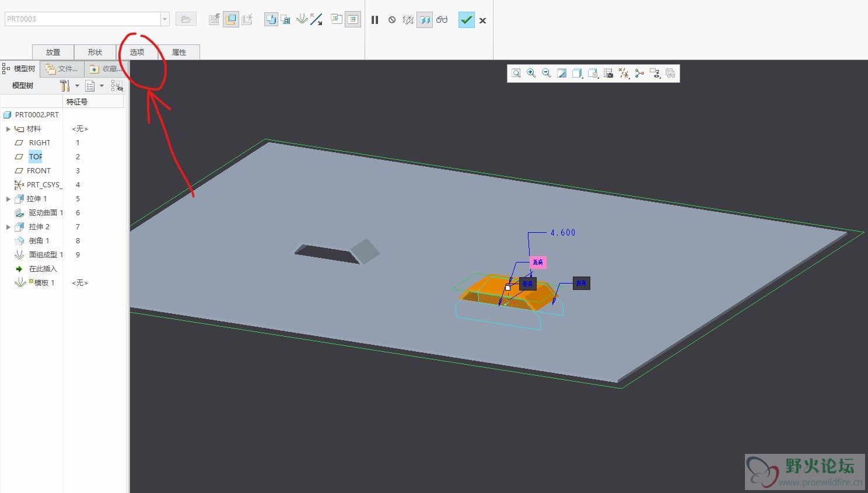Viewport: 868px width, 493px height.
Task: Select the PRT_CSYS coordinate system item
Action: (x=43, y=185)
